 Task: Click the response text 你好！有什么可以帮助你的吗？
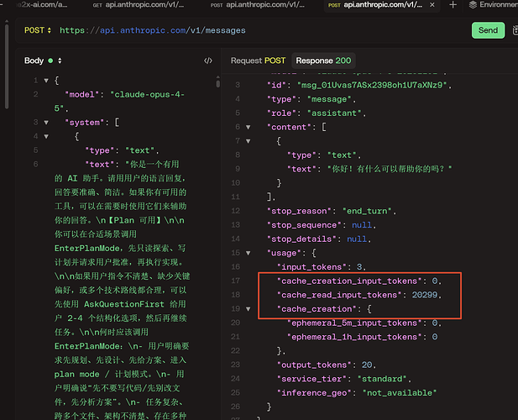pos(390,169)
